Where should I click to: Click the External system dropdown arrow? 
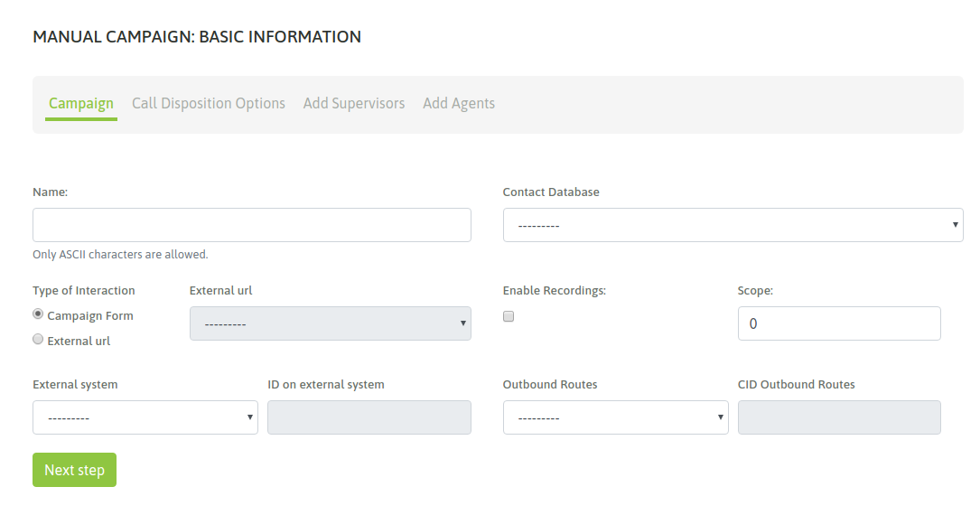coord(249,417)
